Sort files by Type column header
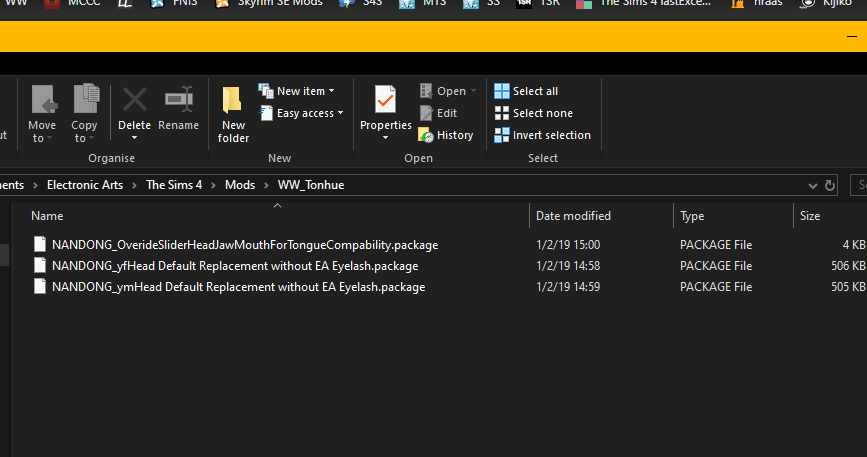 tap(692, 216)
